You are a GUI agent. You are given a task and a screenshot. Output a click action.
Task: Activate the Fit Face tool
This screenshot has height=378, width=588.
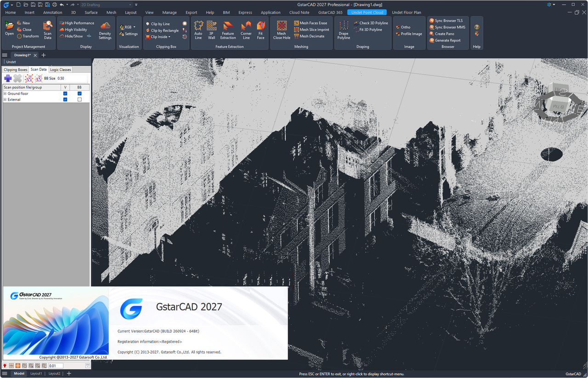261,29
